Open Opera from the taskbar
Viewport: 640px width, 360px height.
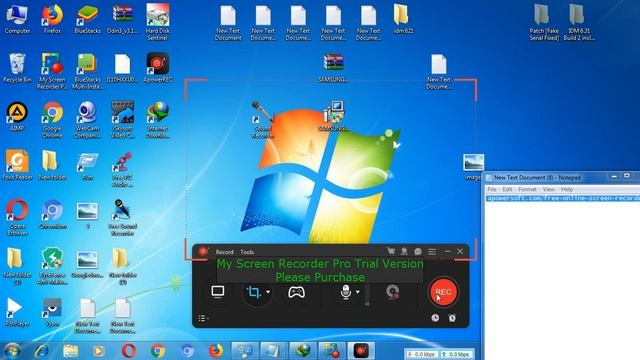pyautogui.click(x=129, y=351)
